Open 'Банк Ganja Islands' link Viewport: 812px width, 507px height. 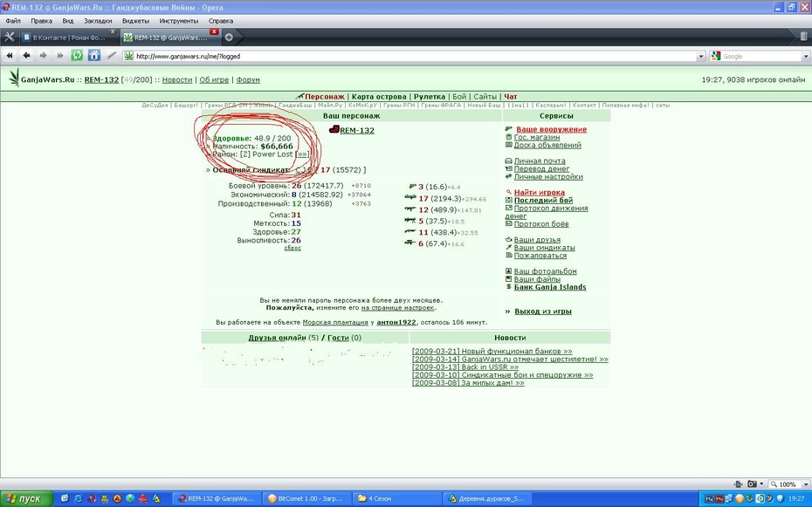tap(550, 287)
